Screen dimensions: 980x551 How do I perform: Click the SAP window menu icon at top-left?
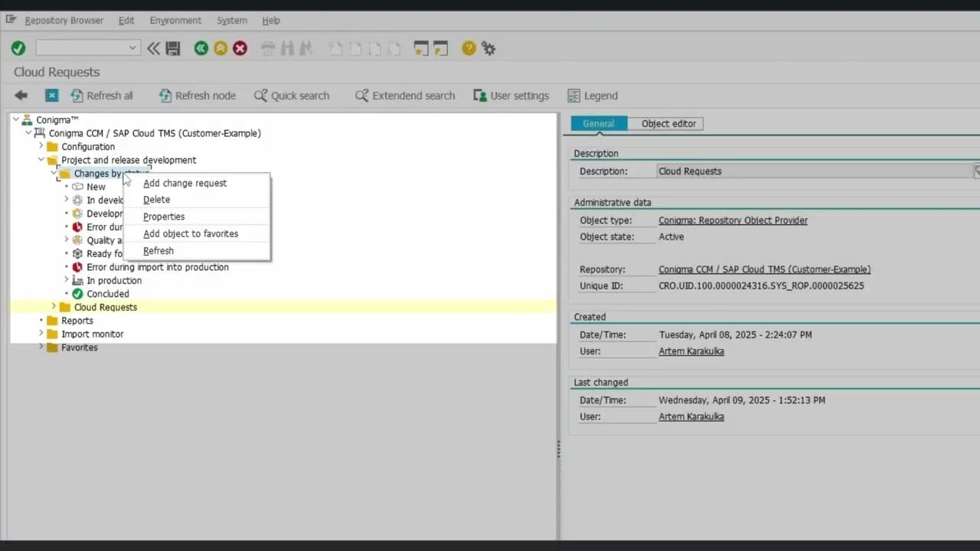(11, 20)
